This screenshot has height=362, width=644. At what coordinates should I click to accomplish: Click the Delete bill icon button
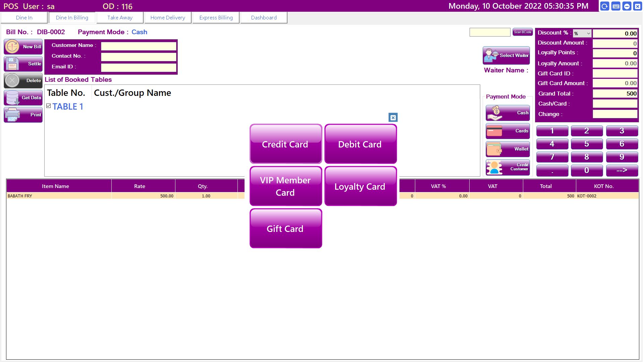pyautogui.click(x=23, y=80)
